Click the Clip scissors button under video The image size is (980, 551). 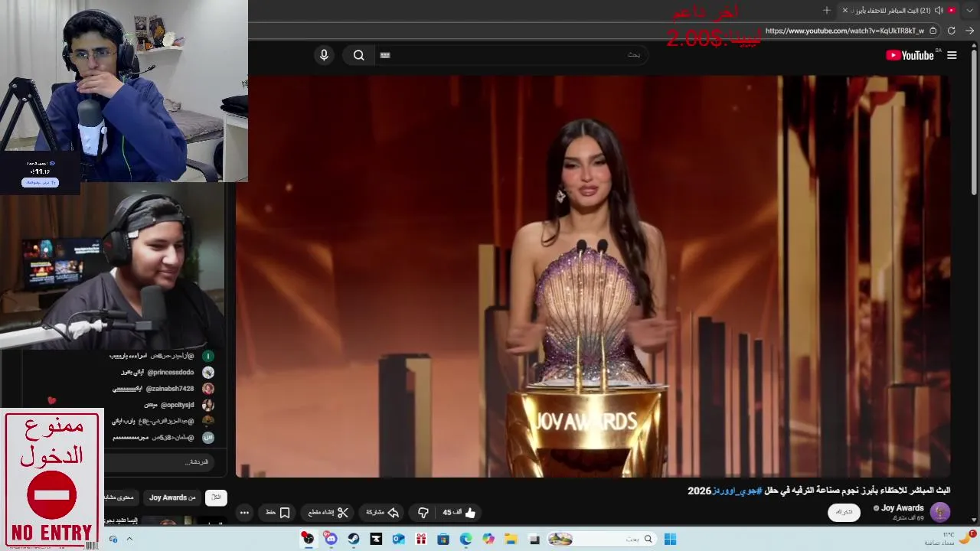328,513
